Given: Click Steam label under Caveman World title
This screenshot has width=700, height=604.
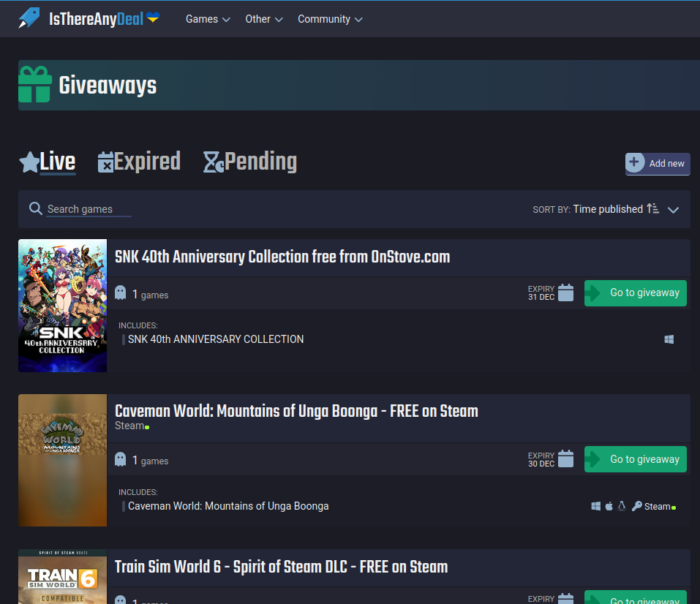Looking at the screenshot, I should pos(129,426).
